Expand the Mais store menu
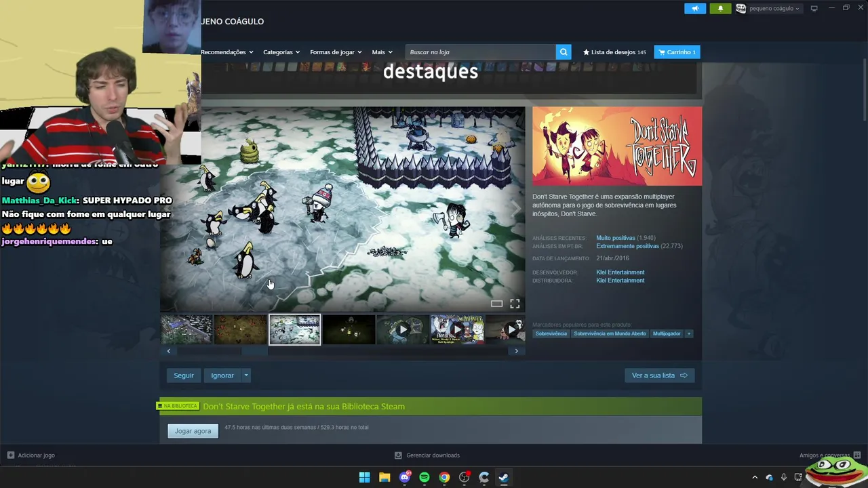Image resolution: width=868 pixels, height=488 pixels. click(382, 52)
